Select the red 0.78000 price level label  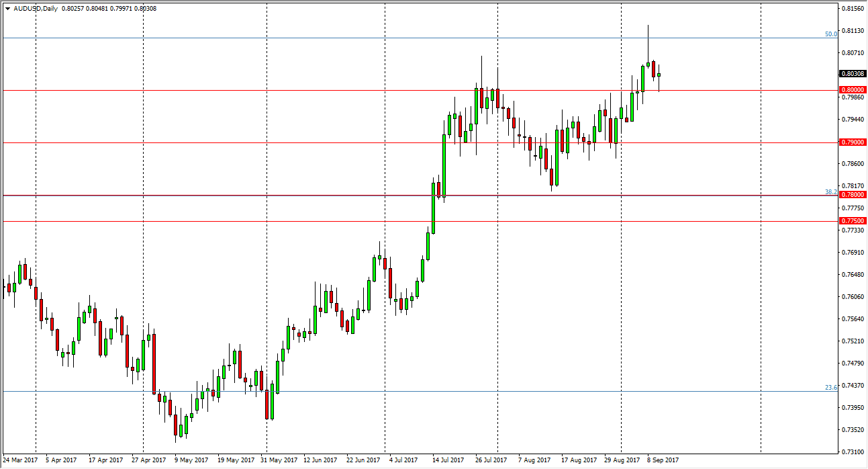coord(853,195)
